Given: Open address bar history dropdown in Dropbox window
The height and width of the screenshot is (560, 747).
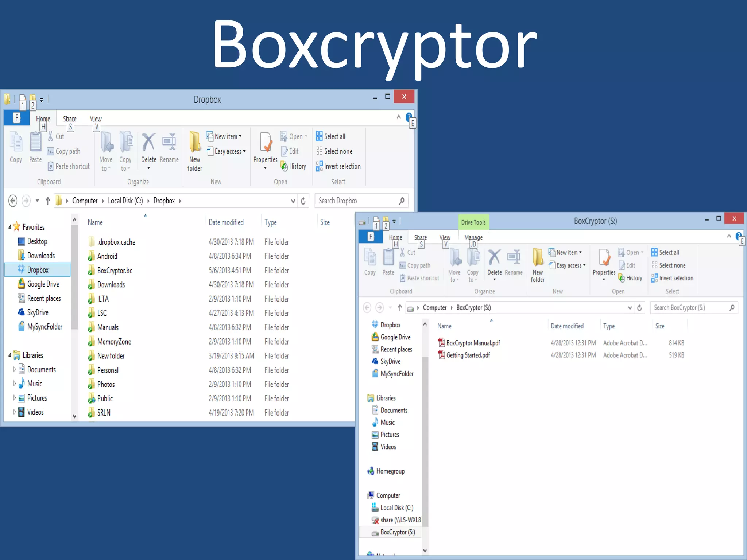Looking at the screenshot, I should coord(293,201).
